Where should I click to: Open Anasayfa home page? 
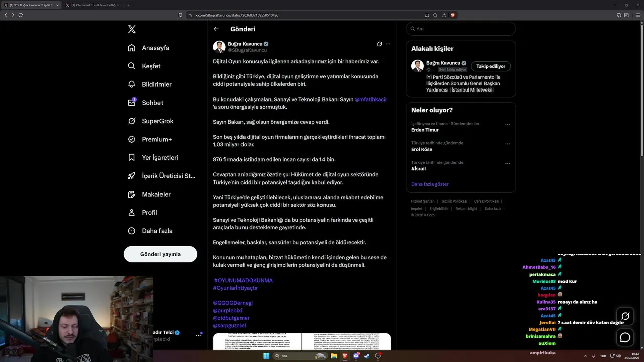(x=148, y=48)
